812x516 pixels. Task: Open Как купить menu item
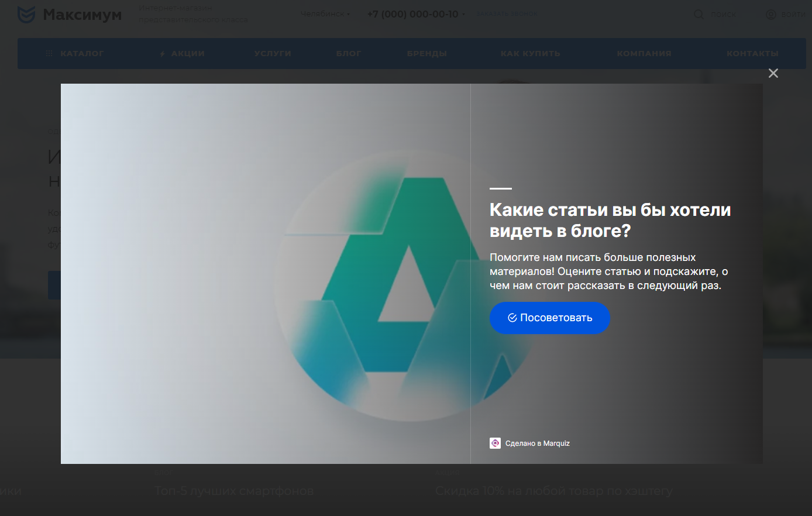tap(531, 53)
